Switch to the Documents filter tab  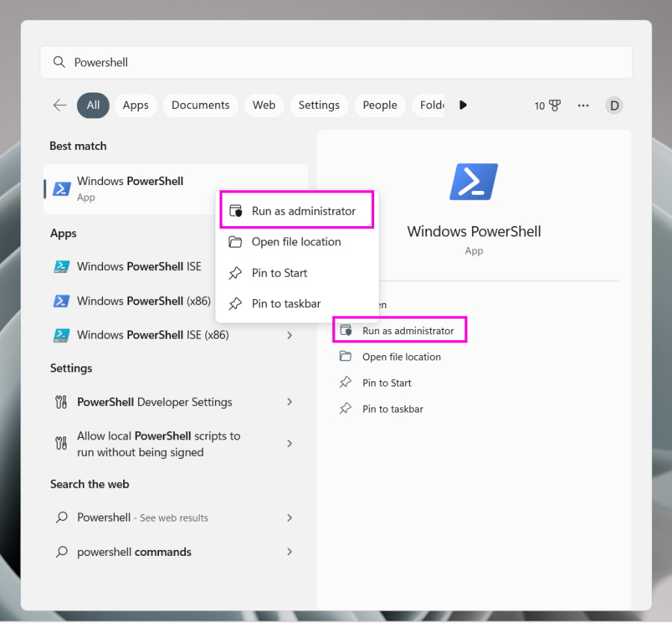point(200,105)
